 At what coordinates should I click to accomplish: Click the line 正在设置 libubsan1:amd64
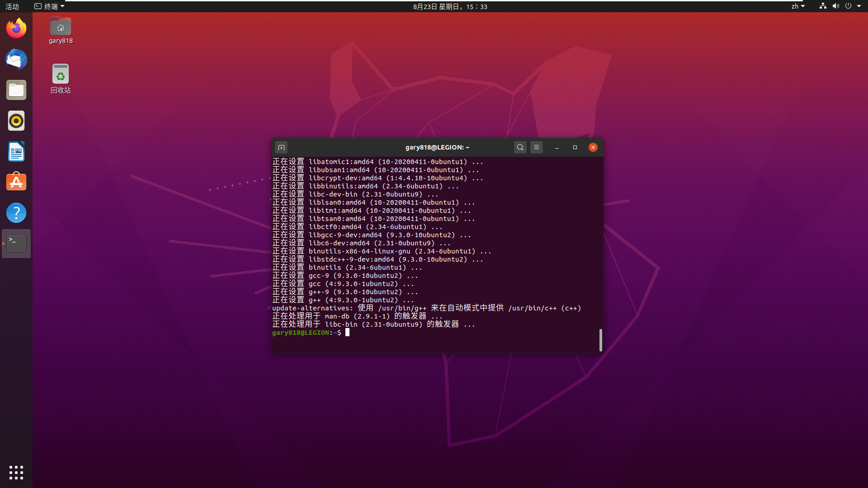pos(376,170)
